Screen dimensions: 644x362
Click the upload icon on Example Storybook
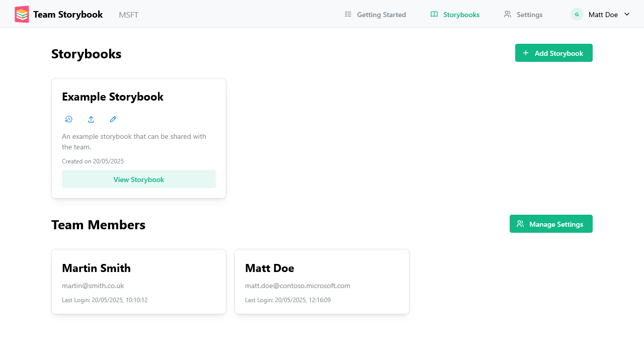tap(91, 119)
